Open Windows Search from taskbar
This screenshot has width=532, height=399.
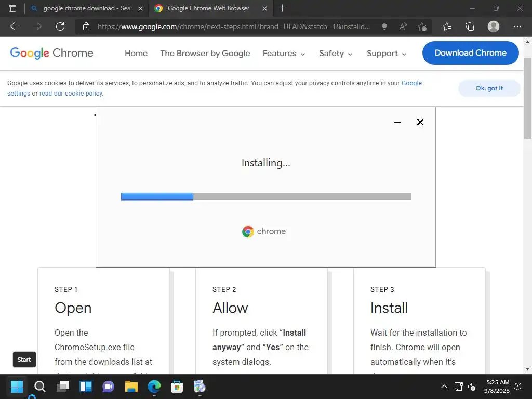39,387
